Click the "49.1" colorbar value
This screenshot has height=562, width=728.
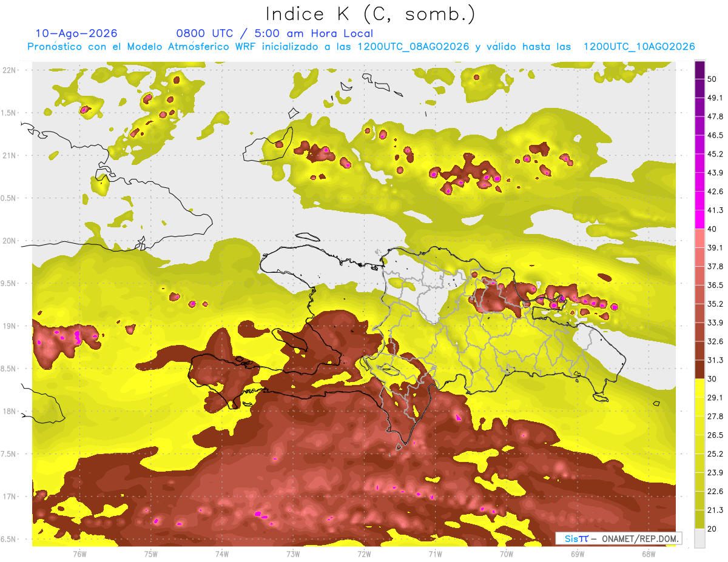(715, 98)
